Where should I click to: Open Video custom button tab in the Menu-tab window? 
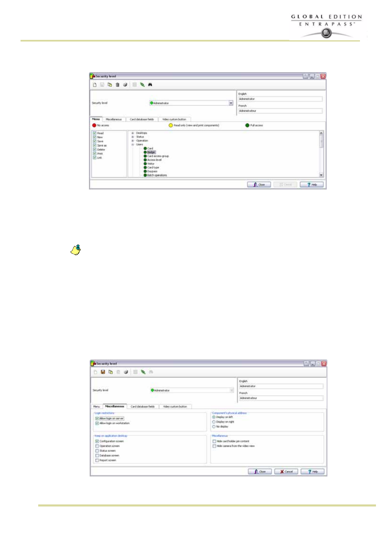[174, 120]
